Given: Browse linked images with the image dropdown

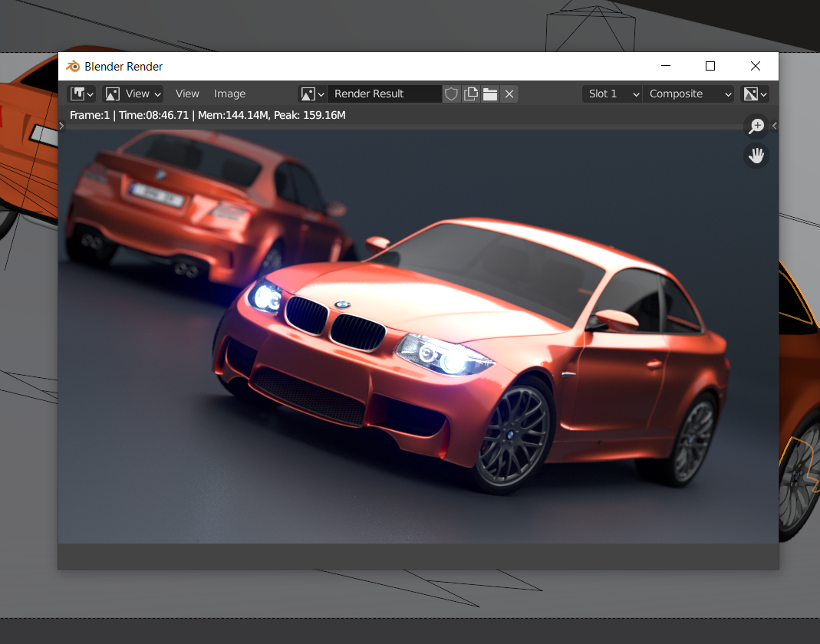Looking at the screenshot, I should (312, 94).
